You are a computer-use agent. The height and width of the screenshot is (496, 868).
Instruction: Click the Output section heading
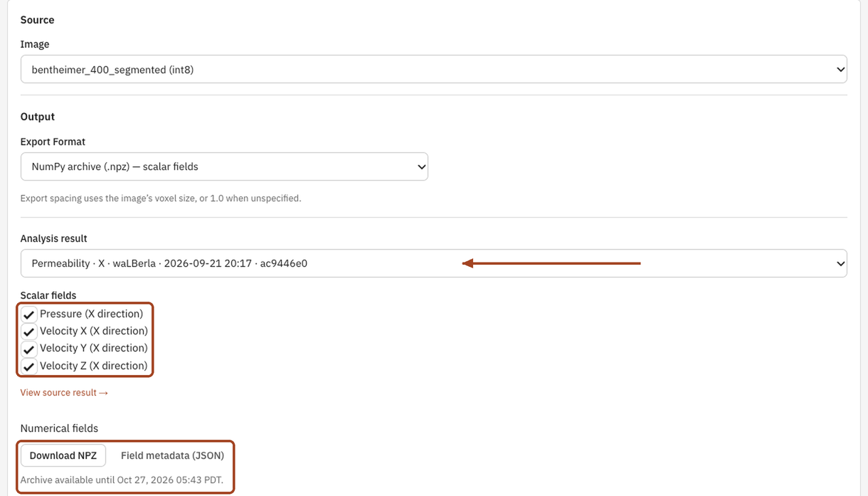(x=37, y=117)
